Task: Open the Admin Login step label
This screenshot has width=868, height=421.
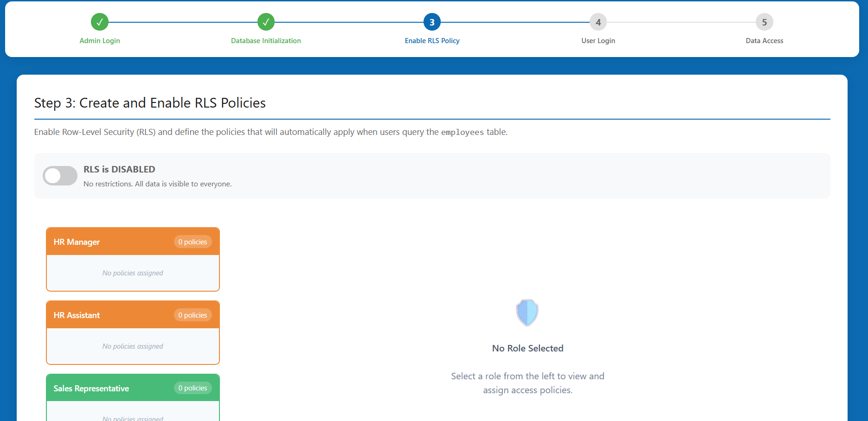Action: (x=100, y=41)
